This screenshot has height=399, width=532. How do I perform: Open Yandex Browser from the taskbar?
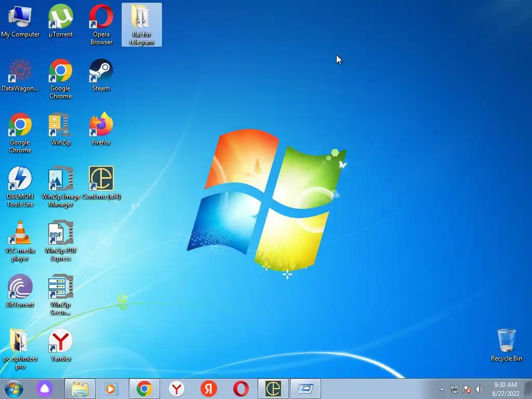(177, 389)
